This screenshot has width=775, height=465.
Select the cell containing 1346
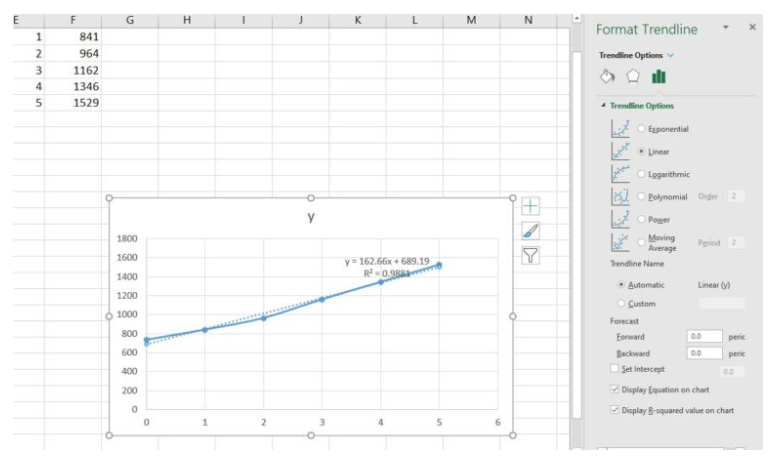(x=73, y=86)
